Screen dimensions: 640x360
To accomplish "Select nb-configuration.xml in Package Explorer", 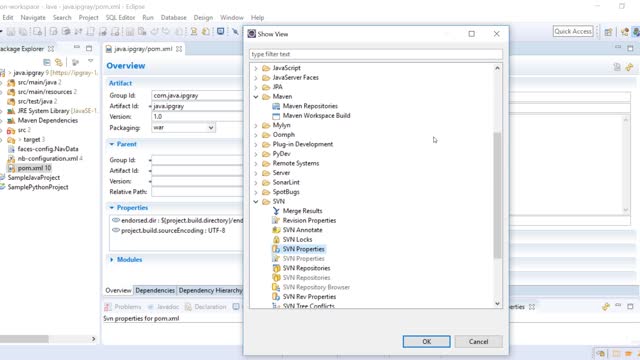I will point(48,159).
